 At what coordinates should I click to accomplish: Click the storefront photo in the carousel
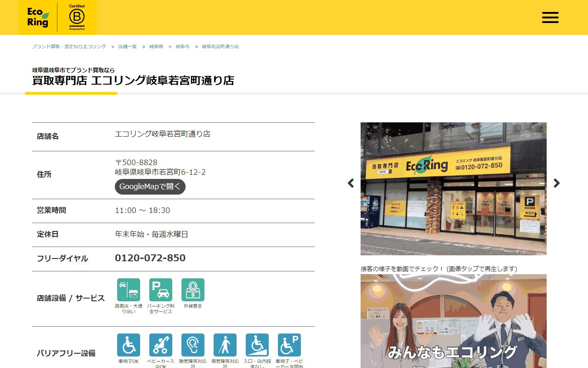tap(453, 189)
